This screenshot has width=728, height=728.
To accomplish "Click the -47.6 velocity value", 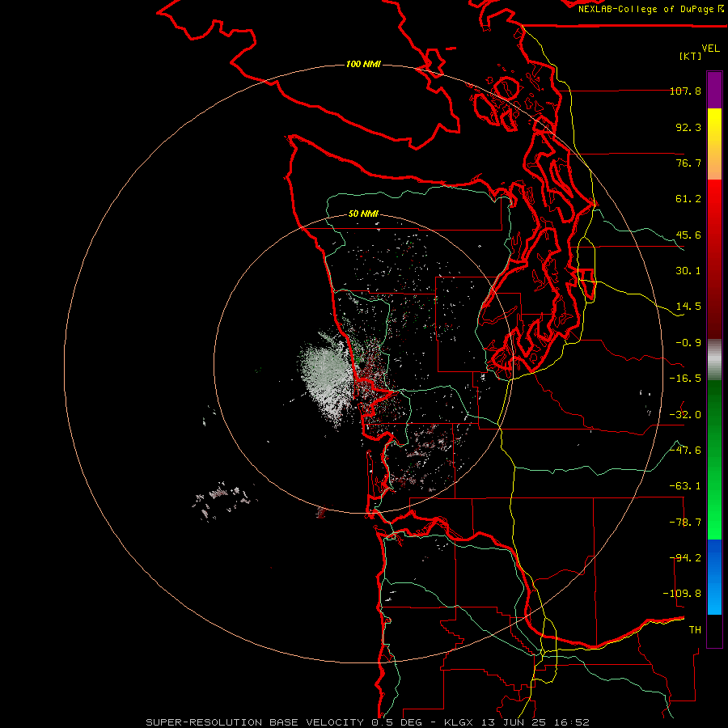I will point(685,451).
